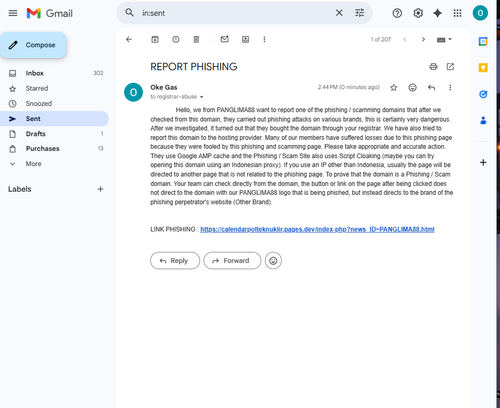Open the message More options menu

tap(450, 87)
